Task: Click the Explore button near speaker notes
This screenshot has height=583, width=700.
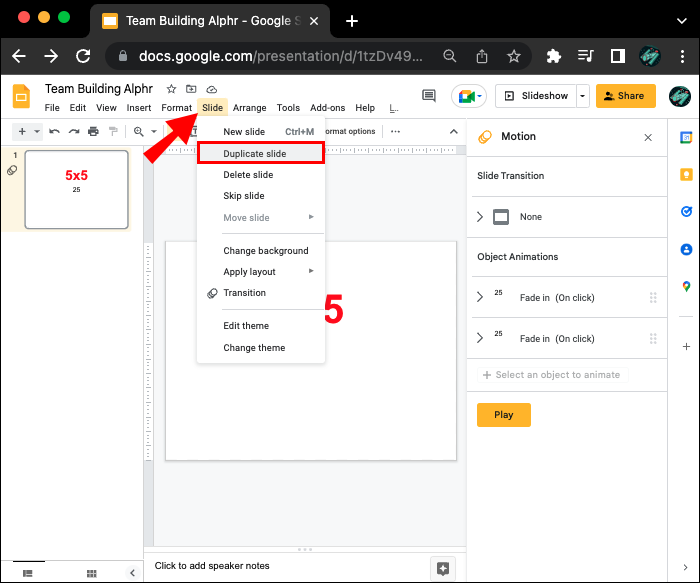Action: coord(442,567)
